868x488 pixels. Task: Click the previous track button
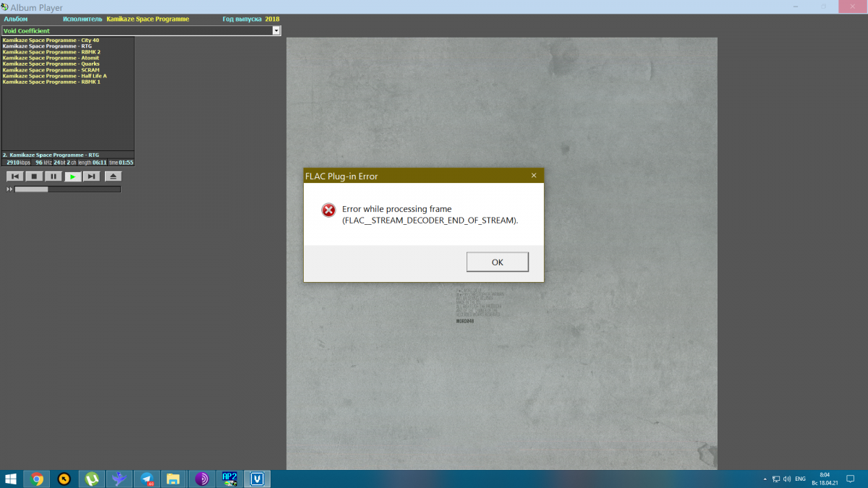coord(15,176)
